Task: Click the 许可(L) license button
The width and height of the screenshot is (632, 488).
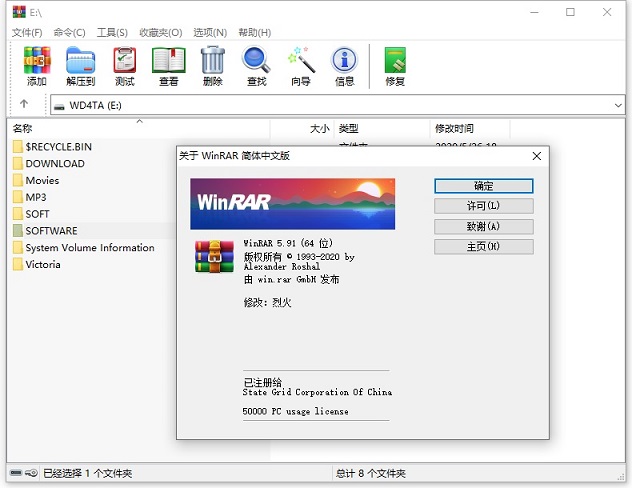Action: (483, 206)
